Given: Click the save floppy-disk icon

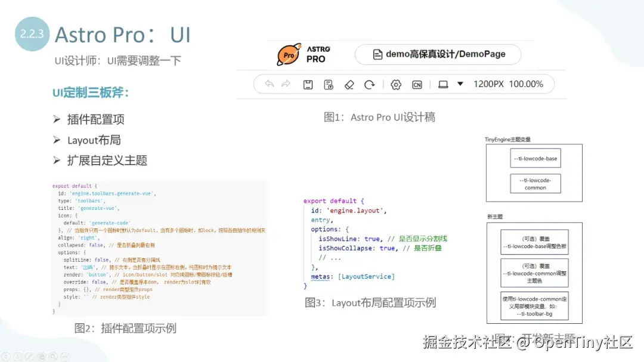Looking at the screenshot, I should [x=308, y=85].
